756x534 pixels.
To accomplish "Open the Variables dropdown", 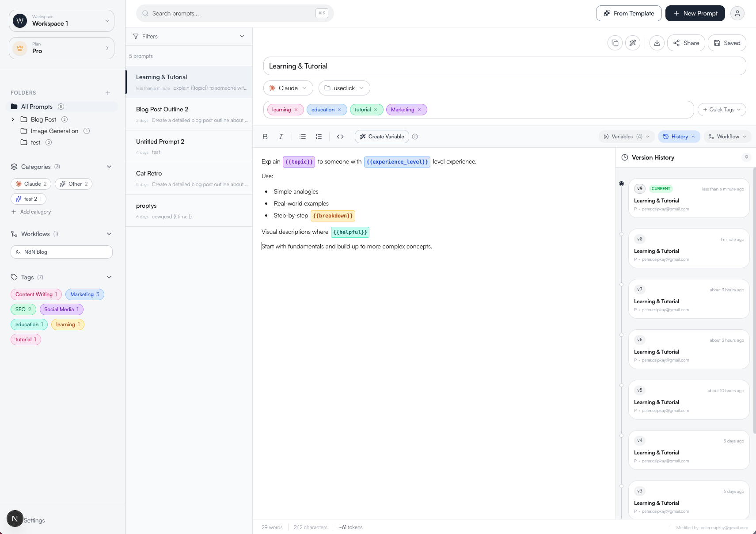I will [626, 137].
